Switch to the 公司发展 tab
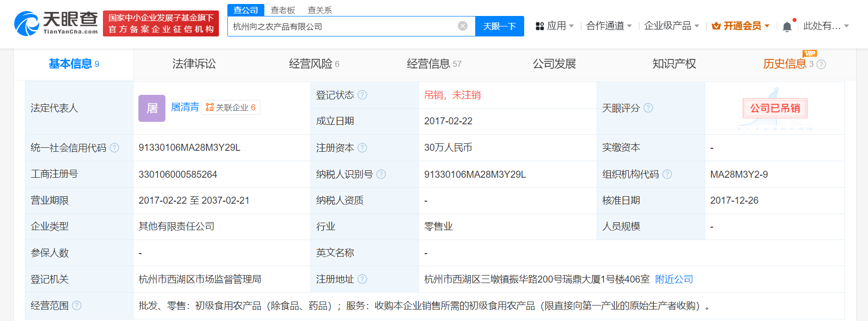This screenshot has width=868, height=321. (554, 64)
